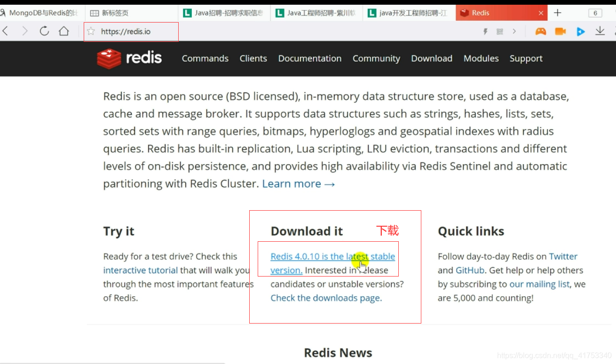
Task: Open the Documentation menu item
Action: 310,58
